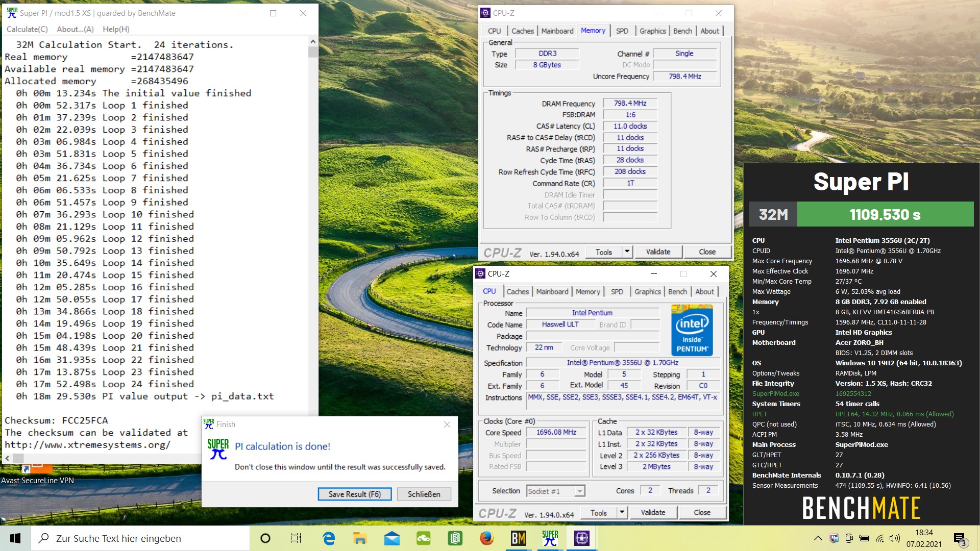Click the Avast SecureLine VPN desktop shortcut
This screenshot has height=551, width=980.
click(37, 474)
